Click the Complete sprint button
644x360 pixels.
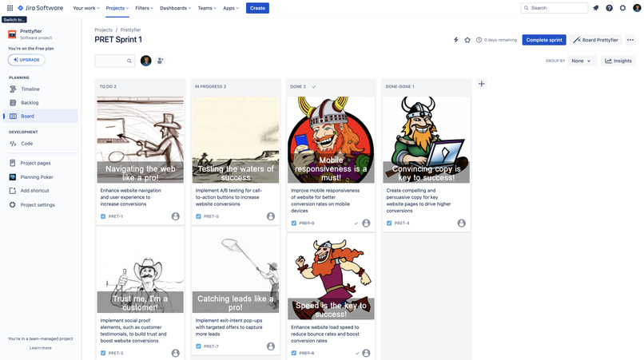point(544,40)
